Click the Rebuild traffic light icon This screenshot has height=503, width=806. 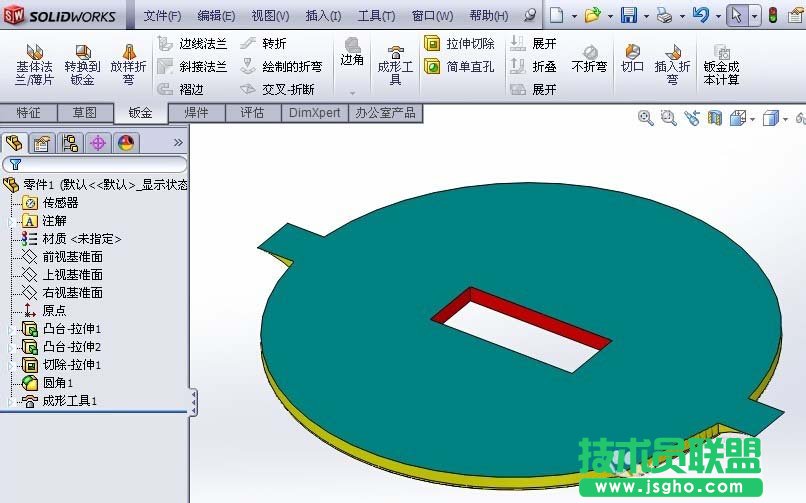click(x=773, y=15)
